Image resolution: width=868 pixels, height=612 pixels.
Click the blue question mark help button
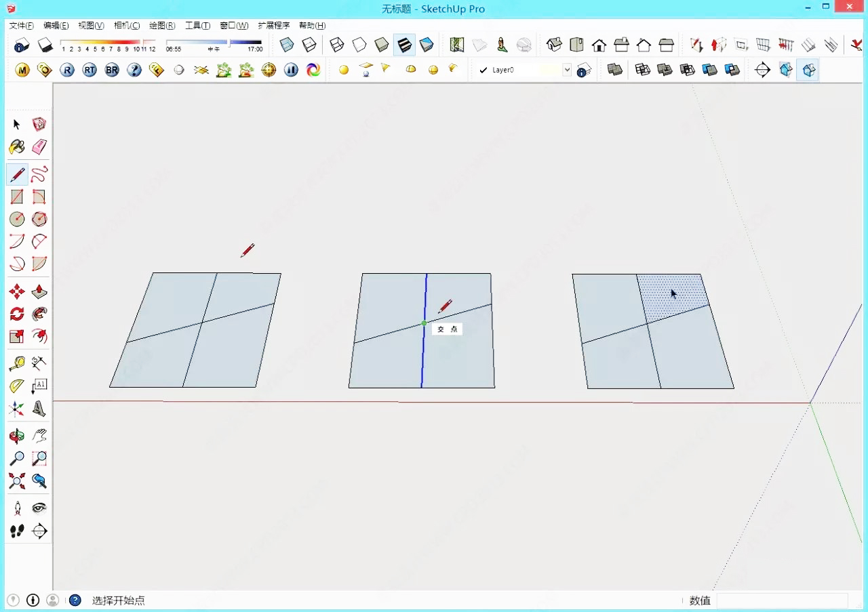pyautogui.click(x=134, y=70)
